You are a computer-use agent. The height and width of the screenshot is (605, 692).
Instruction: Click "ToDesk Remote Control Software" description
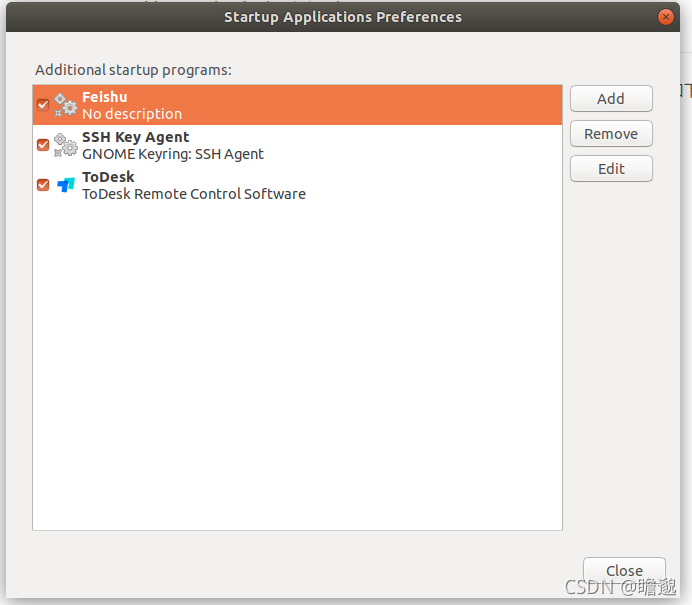point(194,194)
